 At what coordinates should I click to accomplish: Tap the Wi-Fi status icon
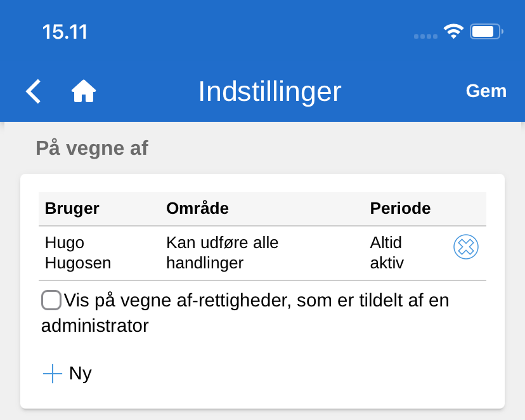[x=453, y=32]
